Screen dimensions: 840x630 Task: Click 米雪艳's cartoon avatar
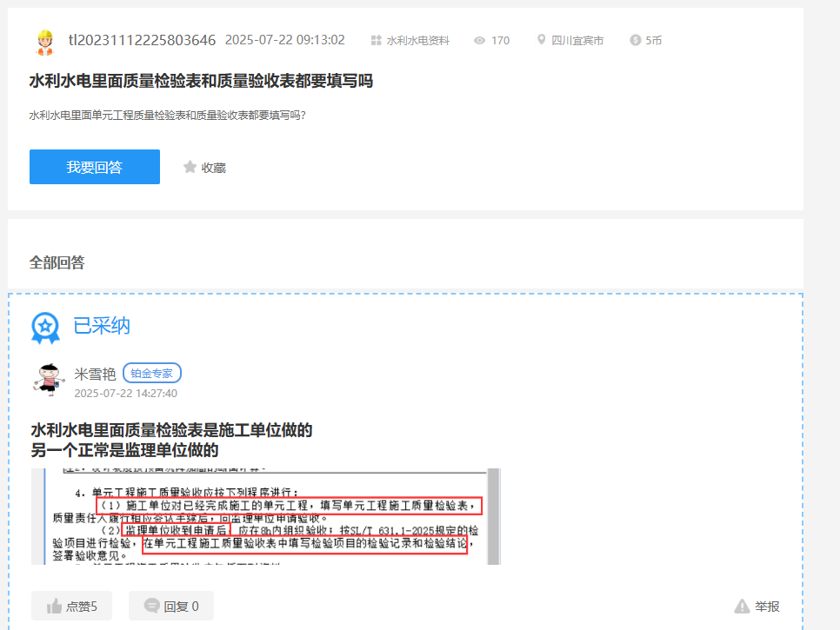49,381
